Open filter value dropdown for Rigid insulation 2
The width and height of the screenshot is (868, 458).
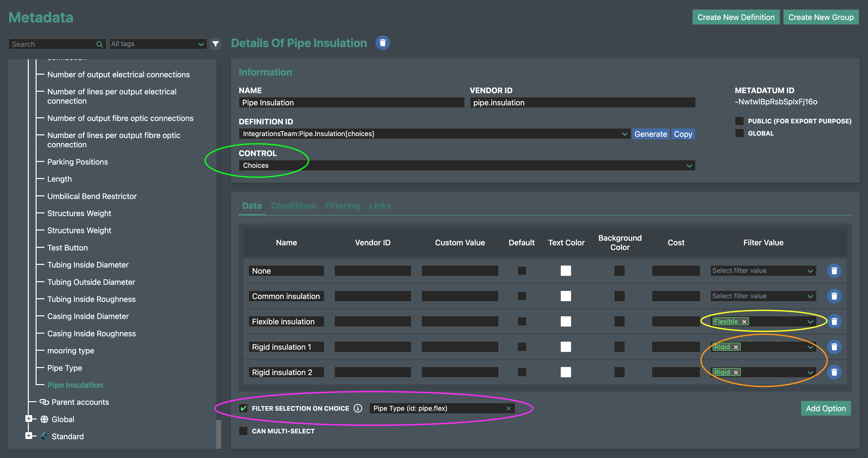tap(763, 372)
